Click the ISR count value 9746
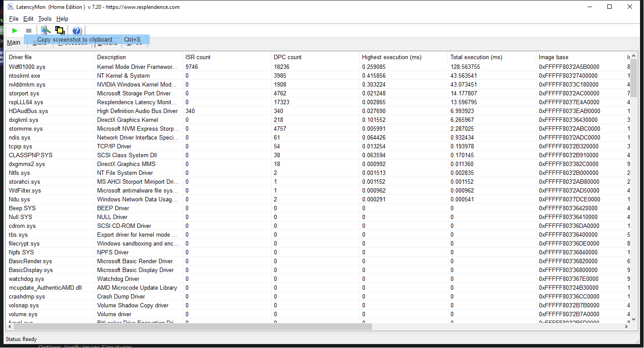 click(192, 67)
